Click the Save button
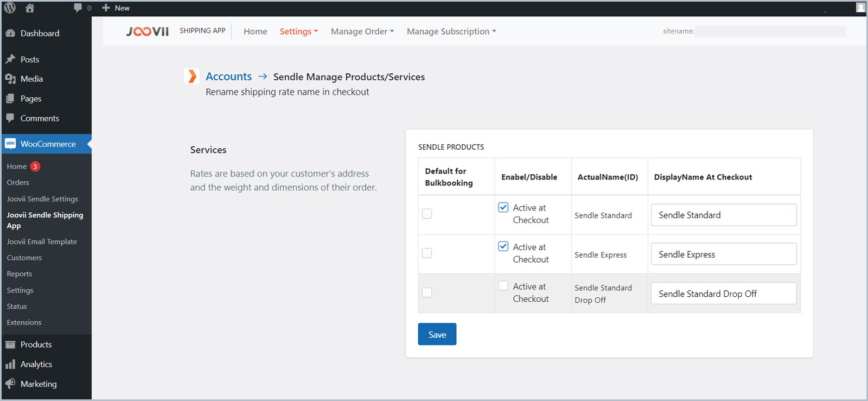 click(x=437, y=334)
